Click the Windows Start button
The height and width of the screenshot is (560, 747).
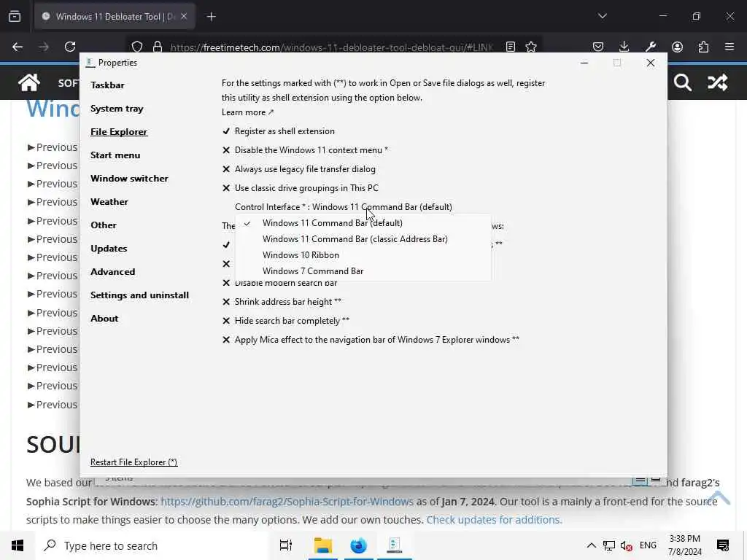coord(18,545)
